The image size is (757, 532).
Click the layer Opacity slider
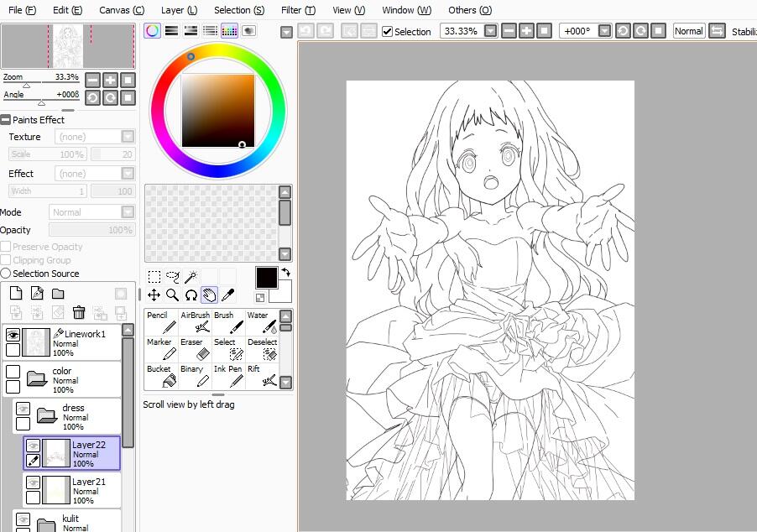[x=91, y=230]
